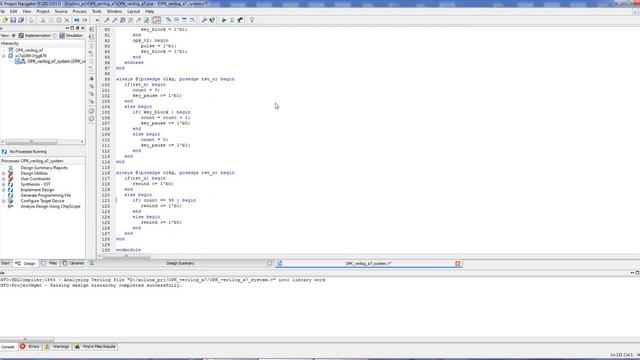640x360 pixels.
Task: Click the light bulb tips icon
Action: (252, 20)
